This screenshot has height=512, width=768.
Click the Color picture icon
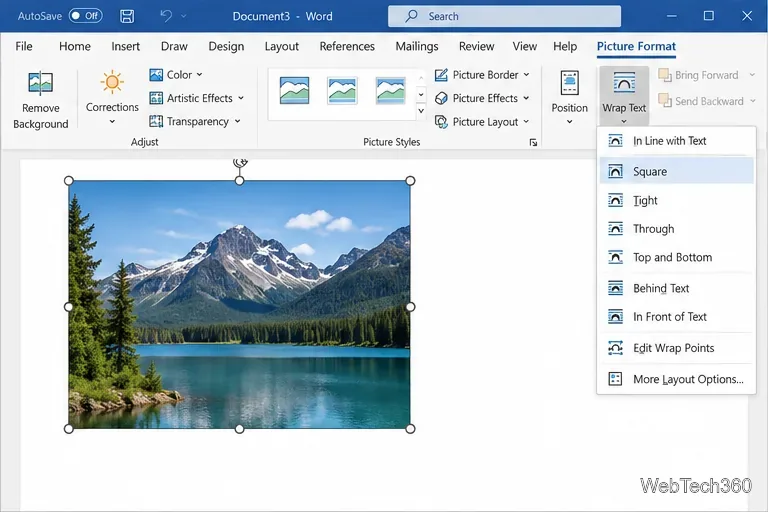pos(156,75)
